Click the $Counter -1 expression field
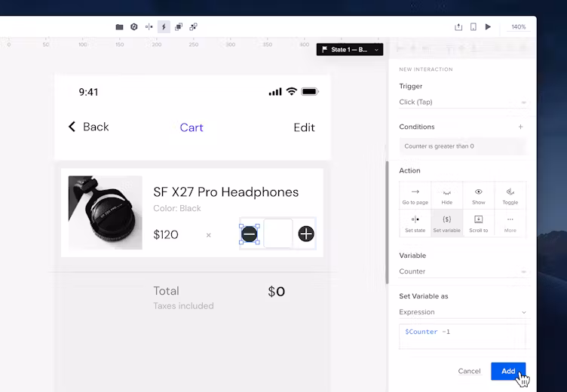 463,336
